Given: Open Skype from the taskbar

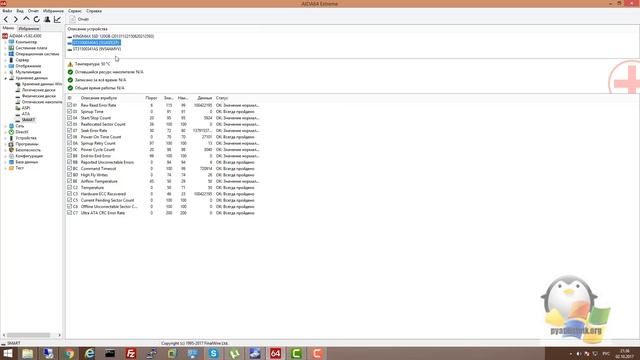Looking at the screenshot, I should [213, 353].
